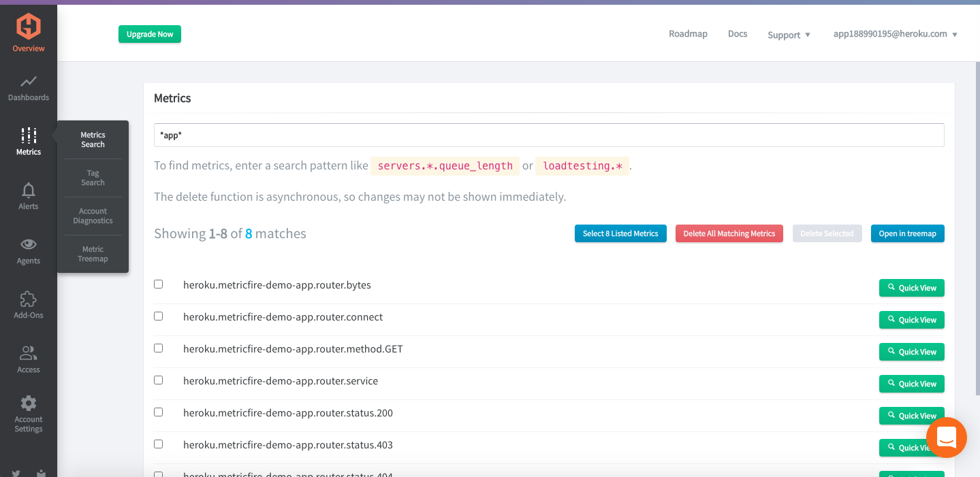Select Metrics Search in flyout menu
Image resolution: width=980 pixels, height=477 pixels.
pos(93,139)
